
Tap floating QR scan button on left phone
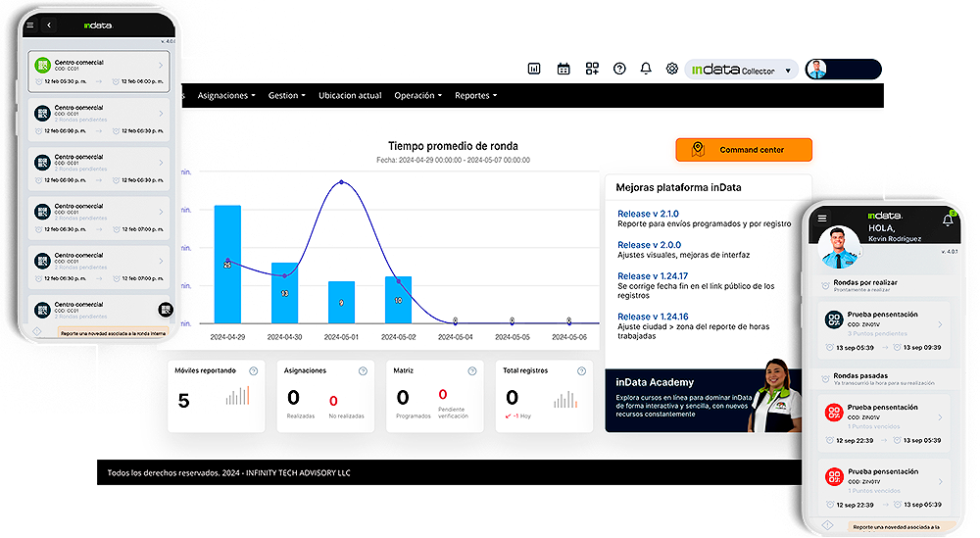(166, 310)
